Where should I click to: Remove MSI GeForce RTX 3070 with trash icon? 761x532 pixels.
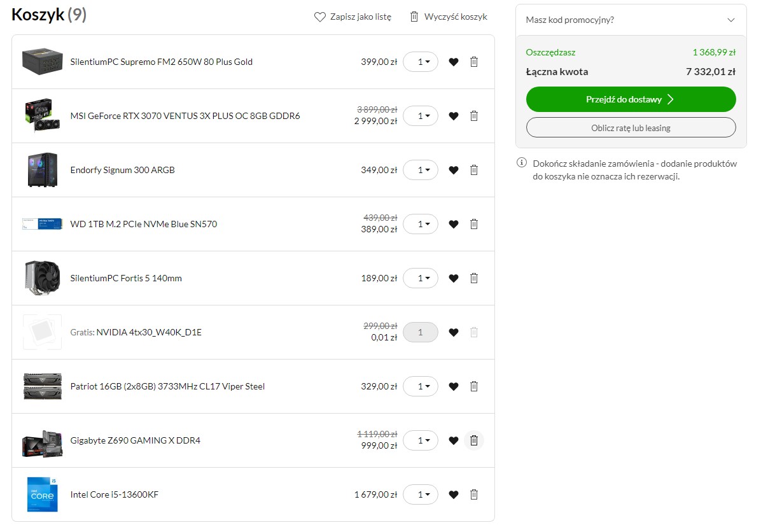pyautogui.click(x=473, y=116)
